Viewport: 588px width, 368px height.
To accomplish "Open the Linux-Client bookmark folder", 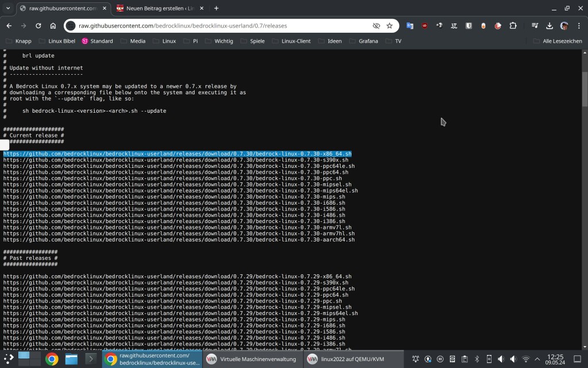I will tap(291, 41).
